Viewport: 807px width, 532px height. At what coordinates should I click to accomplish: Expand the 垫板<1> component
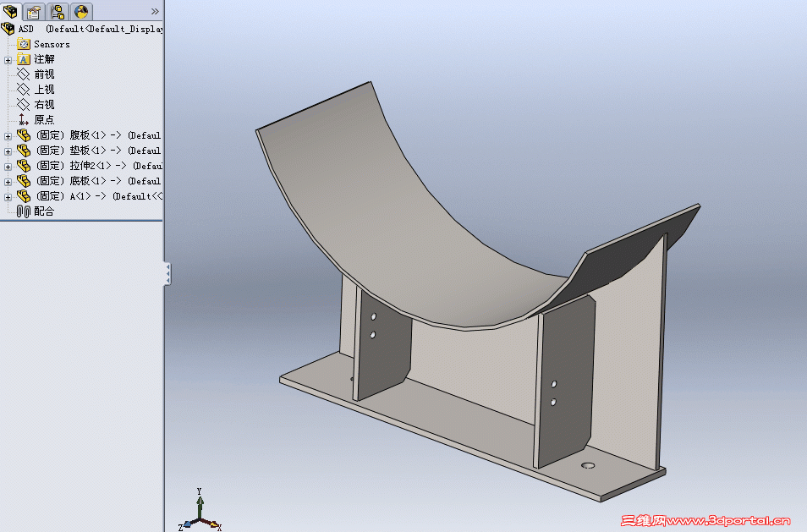(x=8, y=151)
